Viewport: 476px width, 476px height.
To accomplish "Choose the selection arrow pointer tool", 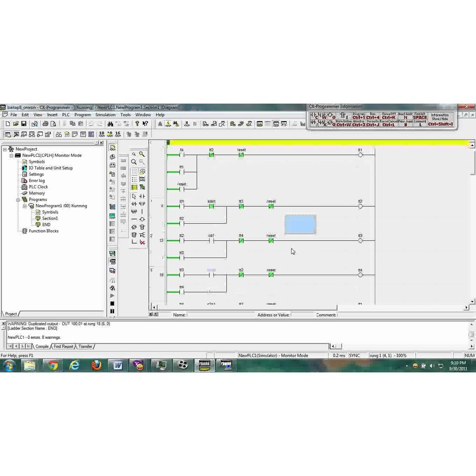I will pos(134,197).
